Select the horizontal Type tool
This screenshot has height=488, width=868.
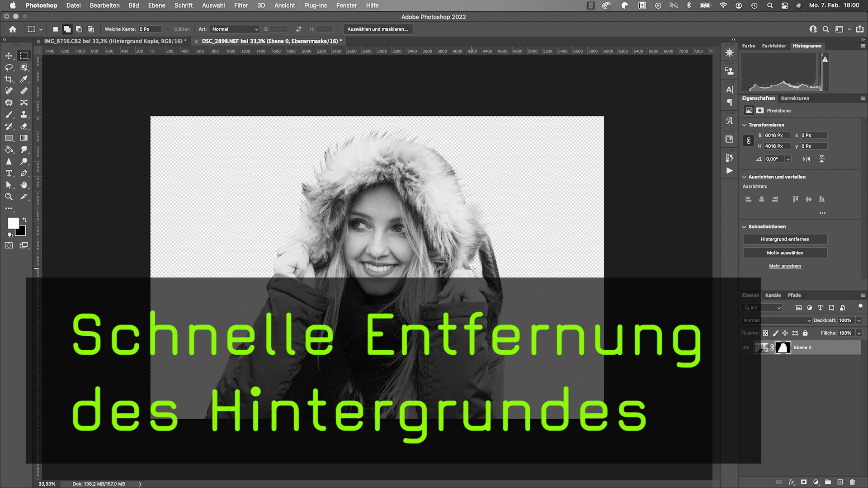[9, 173]
